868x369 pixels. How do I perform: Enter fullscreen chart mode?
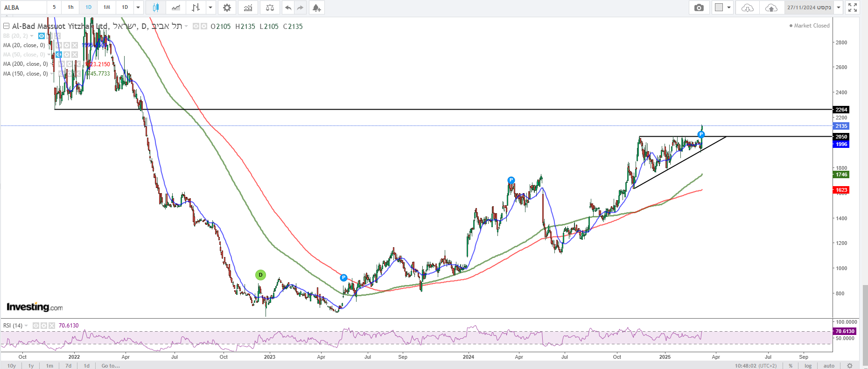pyautogui.click(x=853, y=7)
